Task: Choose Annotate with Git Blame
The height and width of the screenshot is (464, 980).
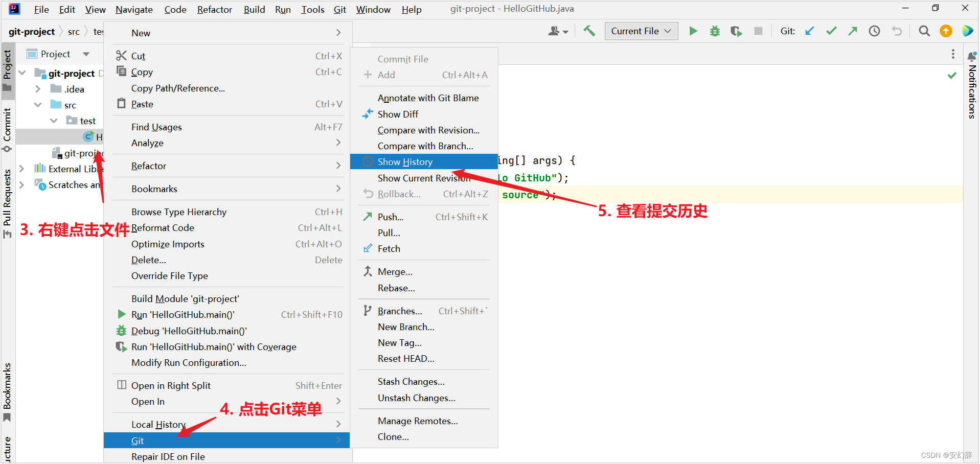Action: [x=424, y=98]
